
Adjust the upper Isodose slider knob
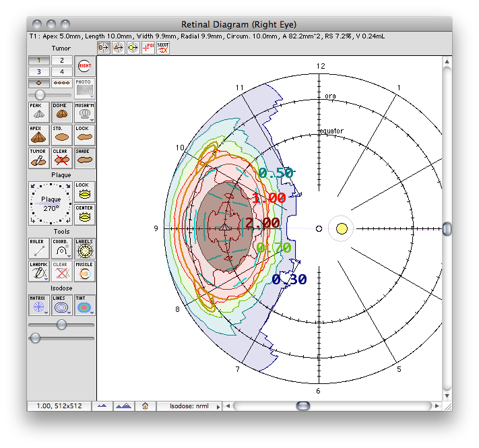click(62, 324)
